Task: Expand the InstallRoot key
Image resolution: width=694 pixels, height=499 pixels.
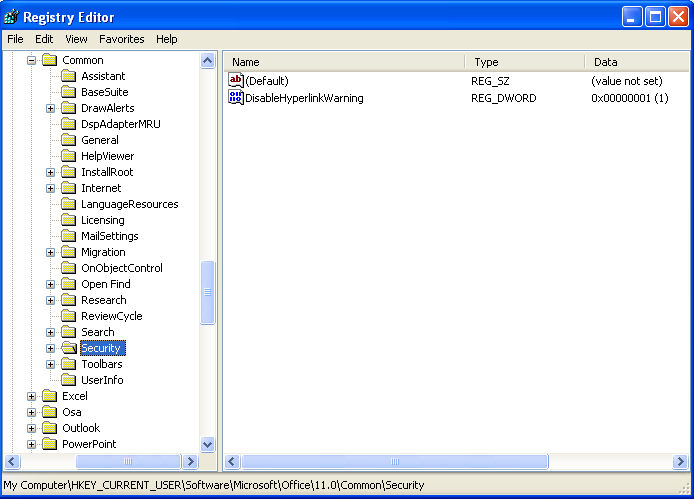Action: click(x=50, y=172)
